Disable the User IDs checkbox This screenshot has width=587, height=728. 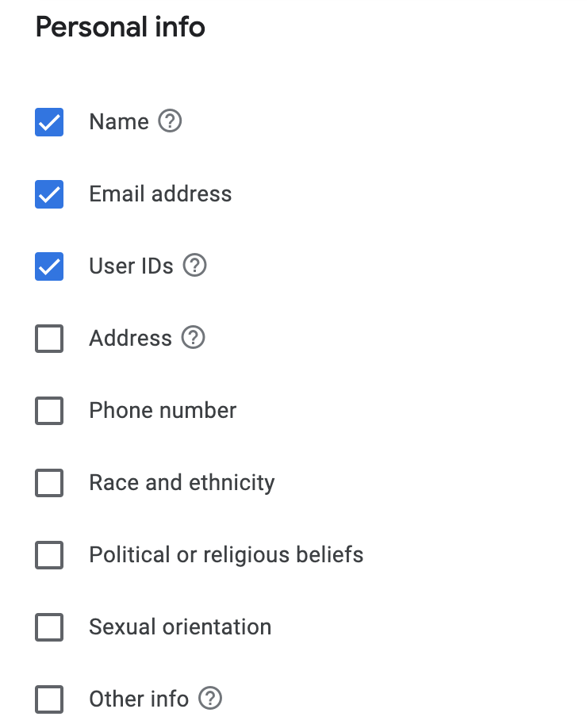click(49, 266)
